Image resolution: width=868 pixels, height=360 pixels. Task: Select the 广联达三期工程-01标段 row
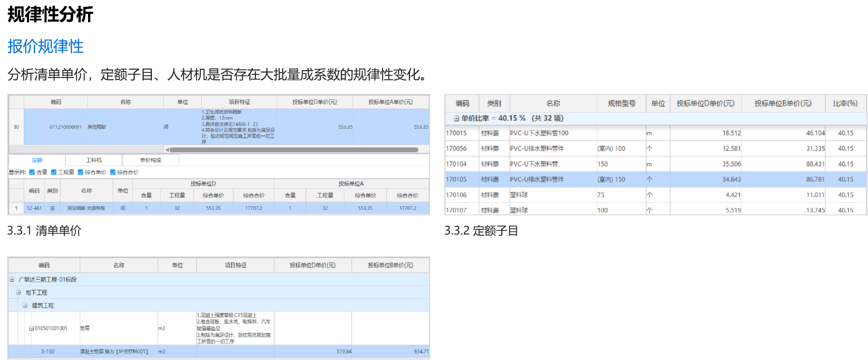(x=219, y=279)
